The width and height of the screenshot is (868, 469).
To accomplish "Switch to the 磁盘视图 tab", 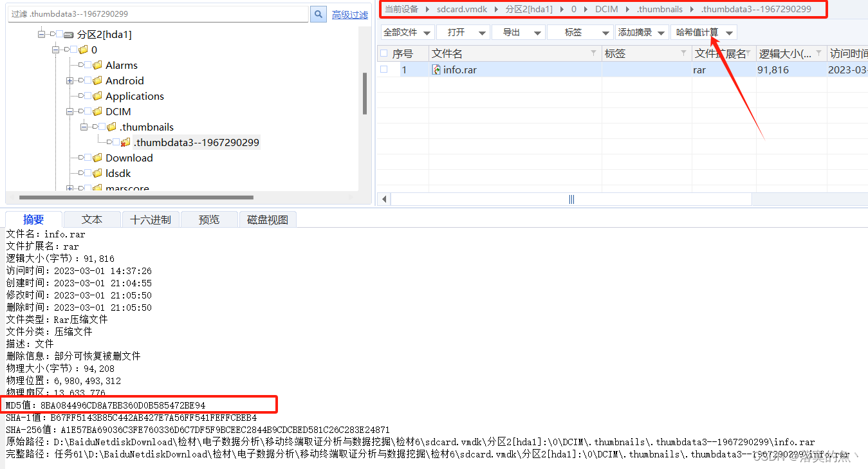I will pyautogui.click(x=268, y=219).
